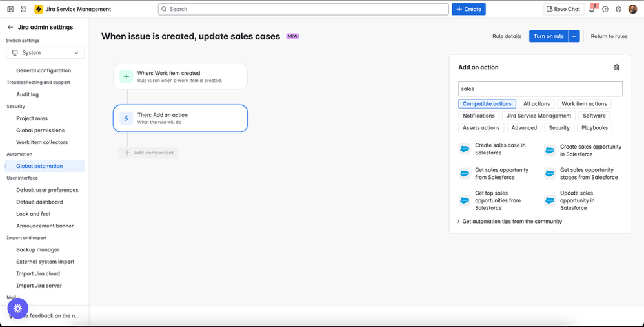Select Get sales opportunity from Salesforce icon

[465, 174]
